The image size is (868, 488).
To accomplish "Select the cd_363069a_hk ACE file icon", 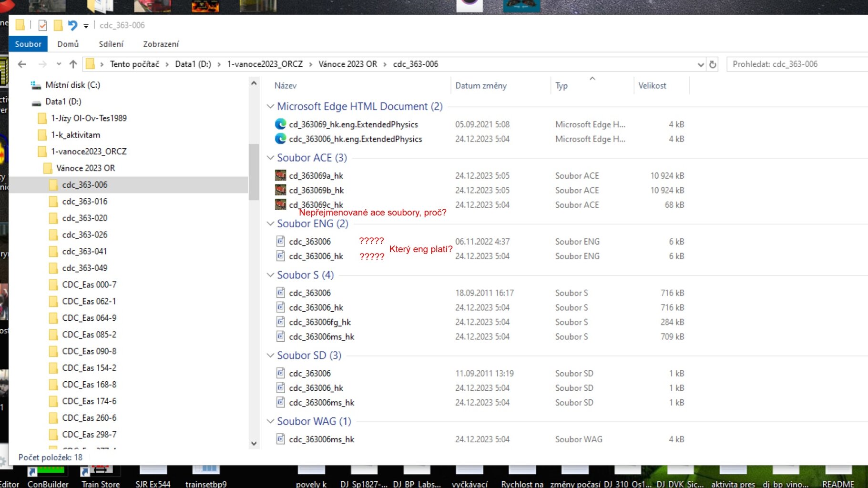I will (x=281, y=175).
